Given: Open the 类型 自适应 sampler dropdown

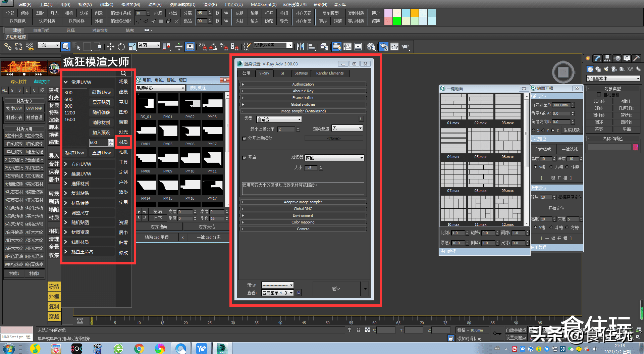Looking at the screenshot, I should tap(279, 119).
